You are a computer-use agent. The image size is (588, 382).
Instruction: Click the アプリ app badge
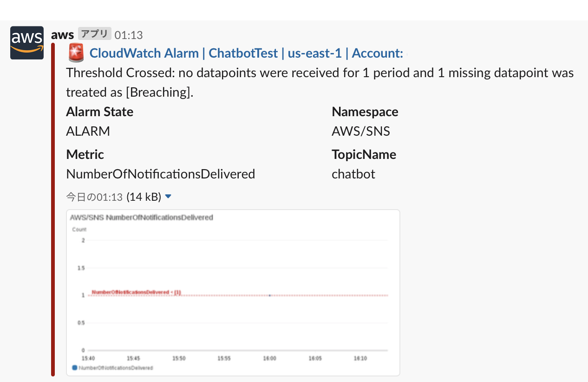[x=94, y=34]
